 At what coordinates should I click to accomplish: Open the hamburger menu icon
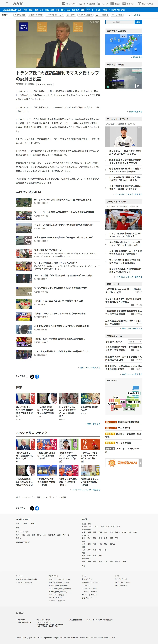coord(7,4)
